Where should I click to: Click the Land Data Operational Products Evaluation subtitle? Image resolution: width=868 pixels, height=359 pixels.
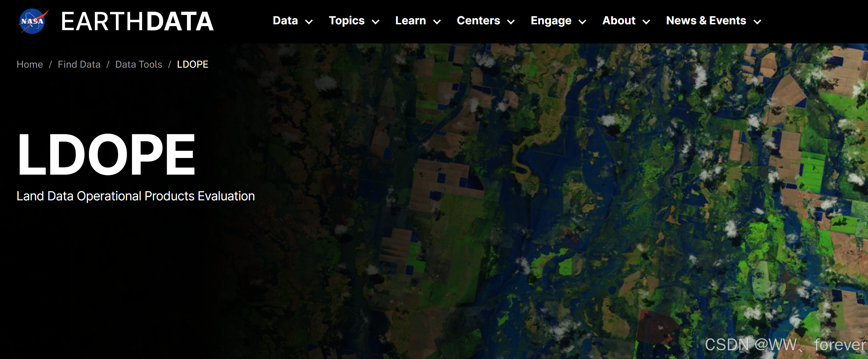pyautogui.click(x=136, y=196)
